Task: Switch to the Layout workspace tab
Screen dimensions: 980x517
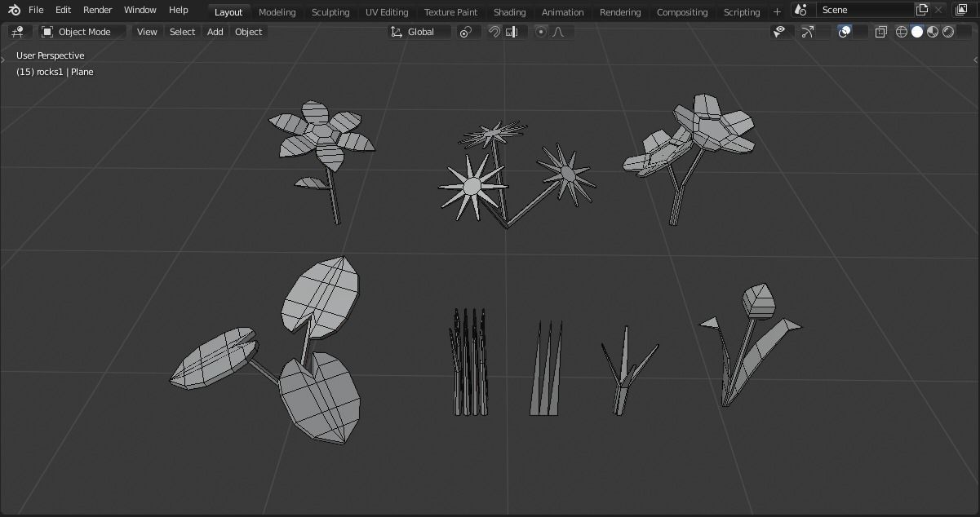Action: click(228, 12)
